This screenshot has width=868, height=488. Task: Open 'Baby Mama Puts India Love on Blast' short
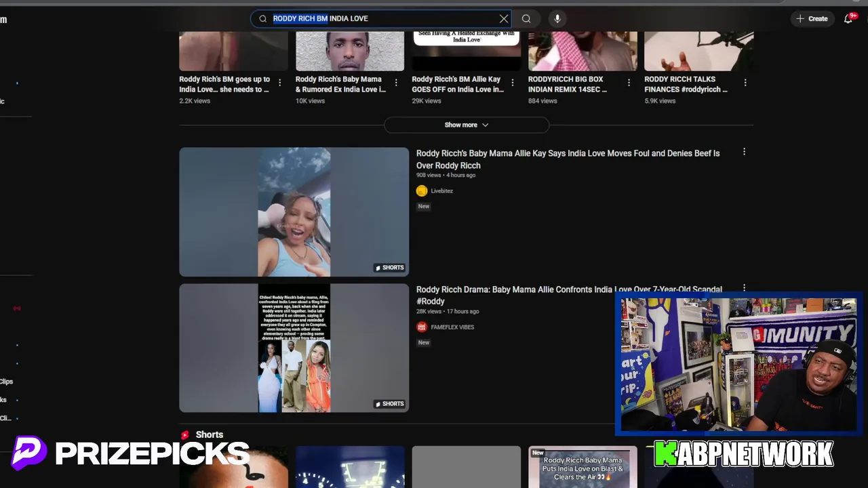(583, 467)
